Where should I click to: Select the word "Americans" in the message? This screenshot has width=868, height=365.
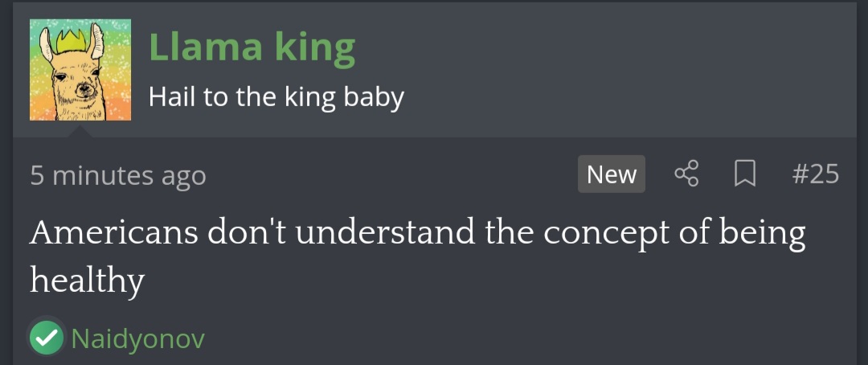(114, 232)
